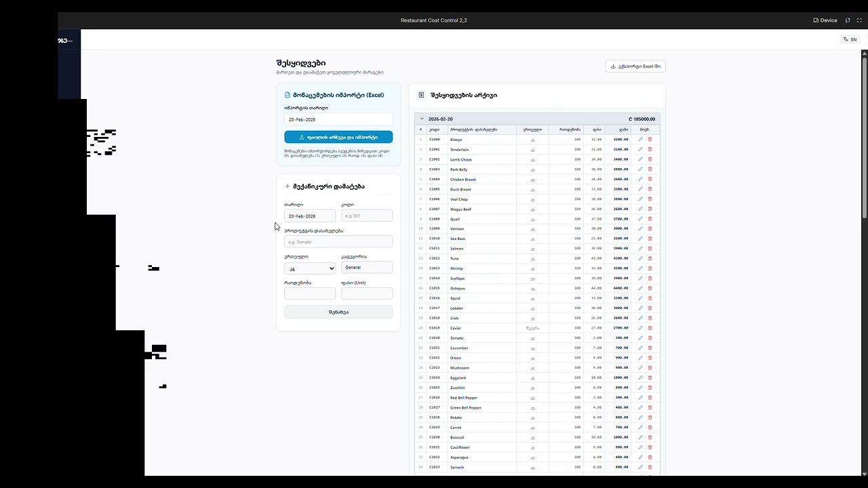Select code cell 'C1019'

coord(435,328)
